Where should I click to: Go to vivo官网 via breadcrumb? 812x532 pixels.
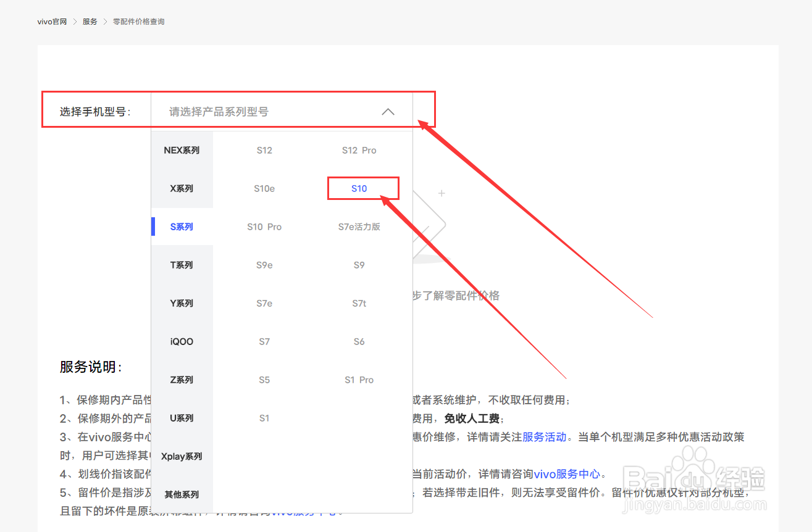point(52,21)
